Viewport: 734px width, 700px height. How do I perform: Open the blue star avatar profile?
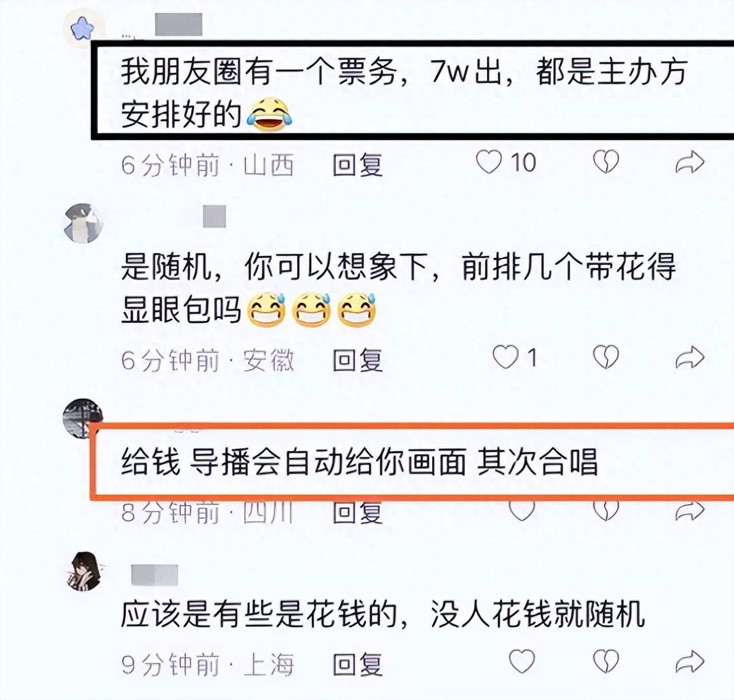point(82,27)
